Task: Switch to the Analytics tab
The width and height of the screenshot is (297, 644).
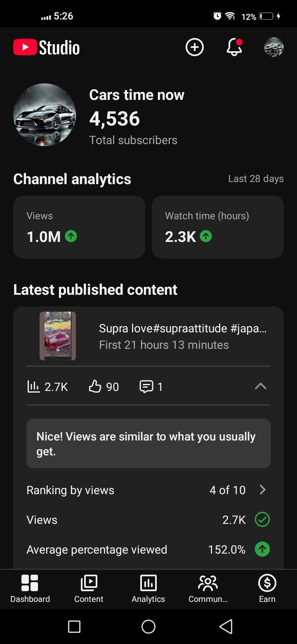Action: pyautogui.click(x=148, y=589)
